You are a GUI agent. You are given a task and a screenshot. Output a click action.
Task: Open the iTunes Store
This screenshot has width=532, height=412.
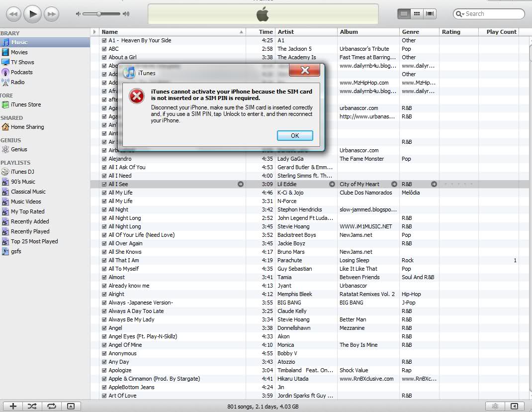coord(45,104)
